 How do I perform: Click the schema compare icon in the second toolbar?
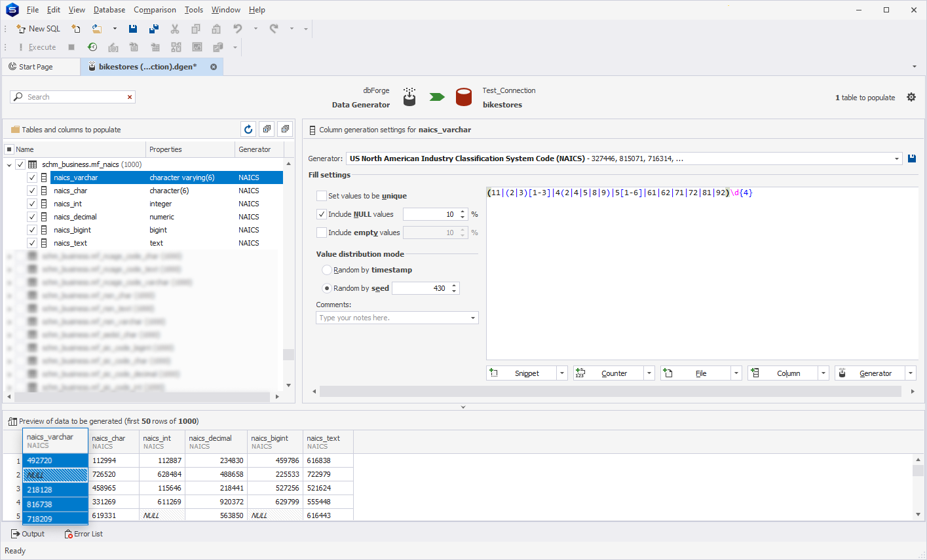(176, 47)
